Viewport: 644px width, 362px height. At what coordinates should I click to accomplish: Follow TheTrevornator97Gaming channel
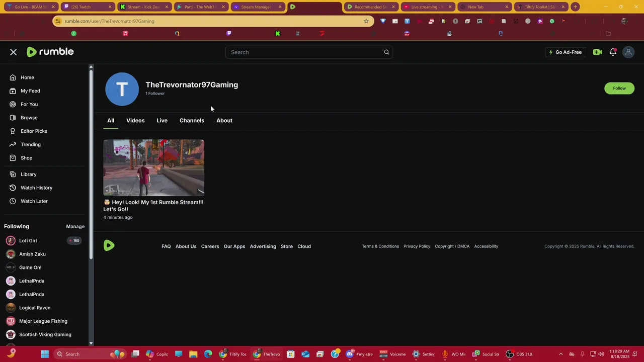[x=619, y=88]
